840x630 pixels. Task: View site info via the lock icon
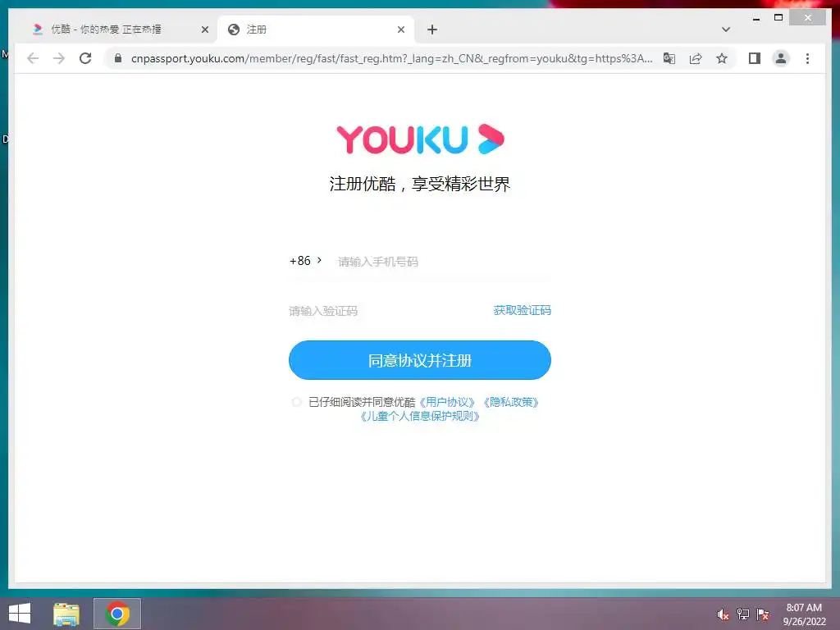118,58
